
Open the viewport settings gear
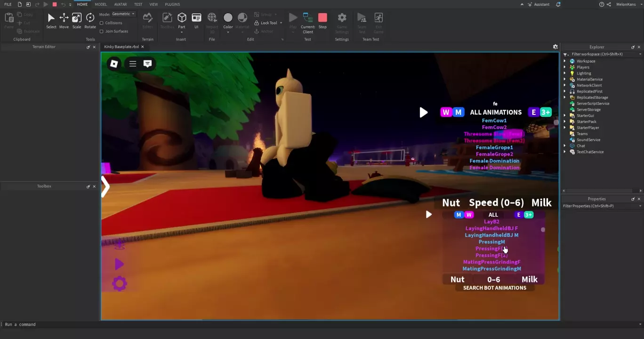click(x=555, y=47)
